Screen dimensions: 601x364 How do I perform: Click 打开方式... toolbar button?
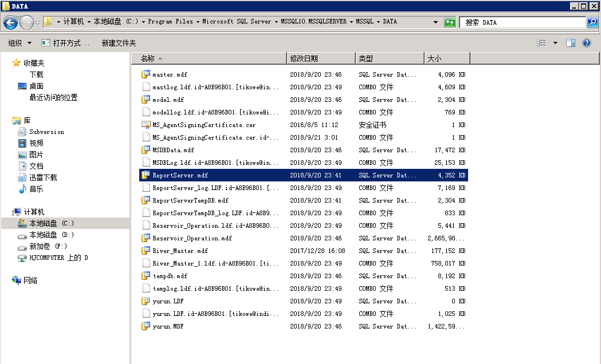[x=65, y=43]
